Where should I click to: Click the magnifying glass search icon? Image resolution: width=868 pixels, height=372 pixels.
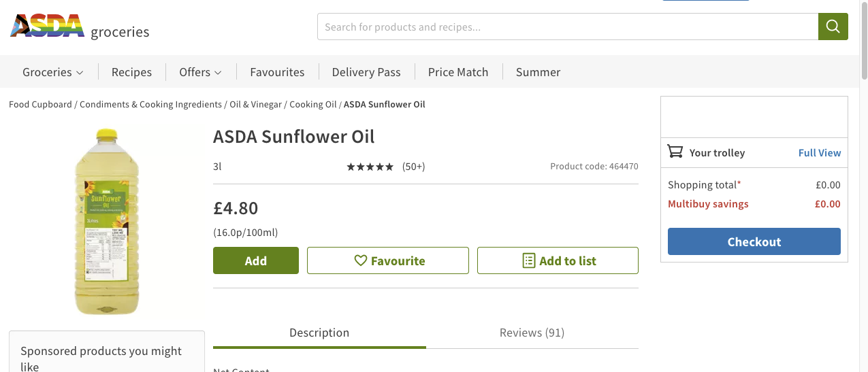point(833,27)
